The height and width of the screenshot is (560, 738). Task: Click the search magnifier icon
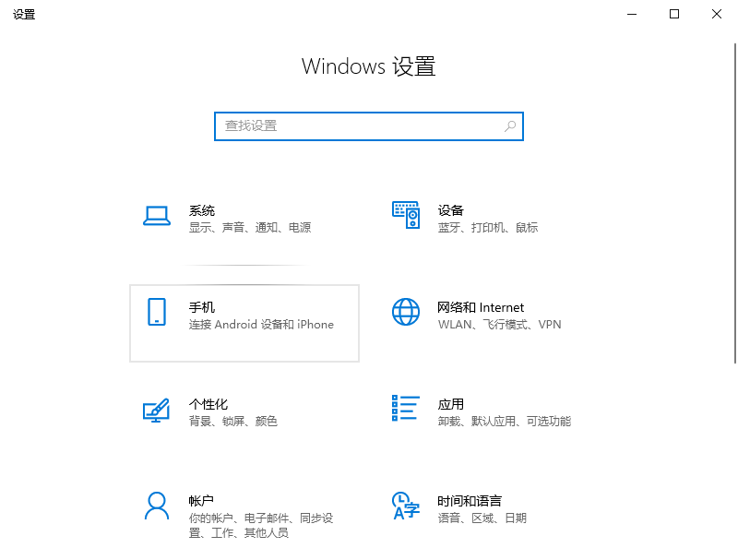tap(509, 126)
